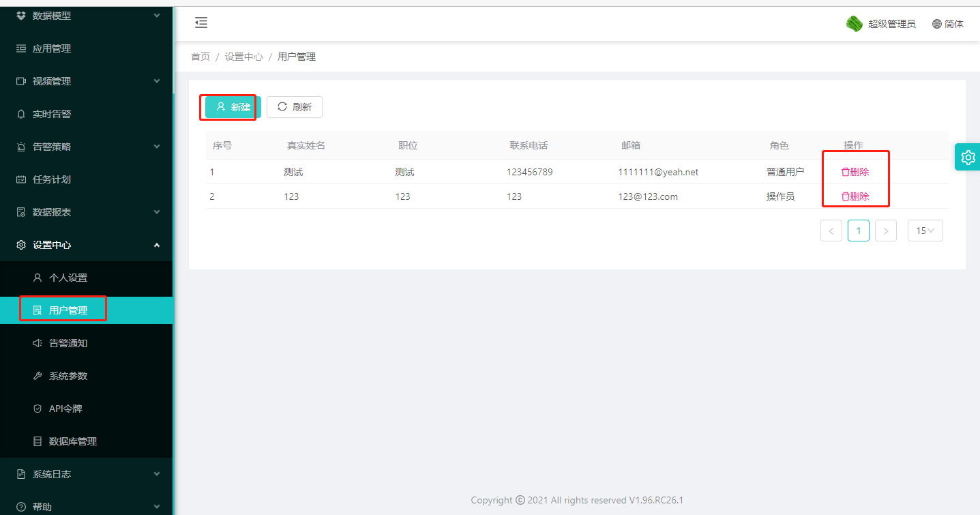980x515 pixels.
Task: Collapse the 设置中心 submenu
Action: tap(157, 245)
